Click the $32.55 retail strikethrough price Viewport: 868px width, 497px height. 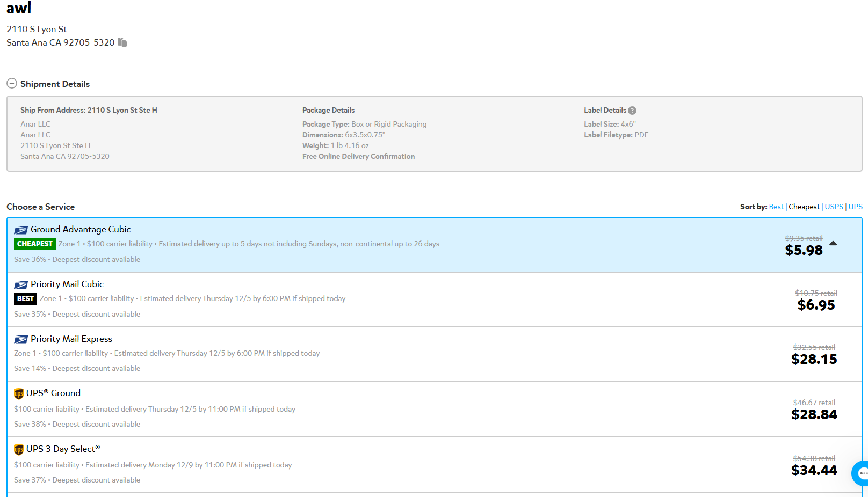tap(814, 347)
